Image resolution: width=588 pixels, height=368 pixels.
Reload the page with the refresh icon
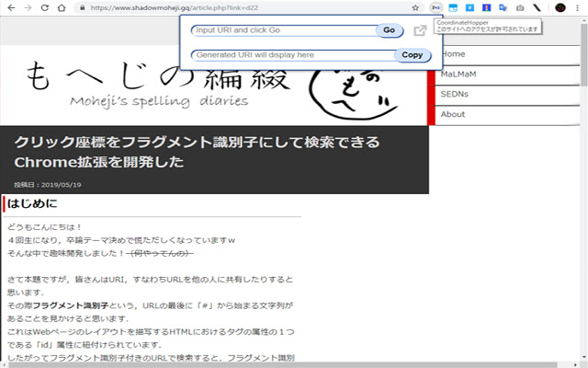pos(45,7)
